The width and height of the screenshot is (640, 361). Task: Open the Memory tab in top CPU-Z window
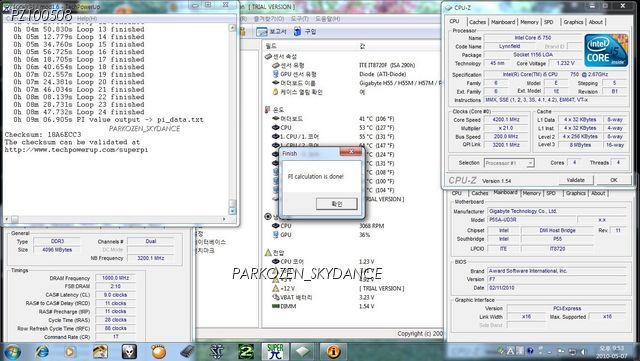(x=529, y=22)
